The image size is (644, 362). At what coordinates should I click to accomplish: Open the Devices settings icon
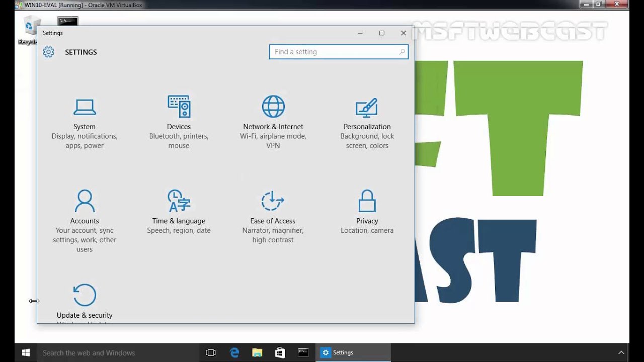[x=179, y=107]
